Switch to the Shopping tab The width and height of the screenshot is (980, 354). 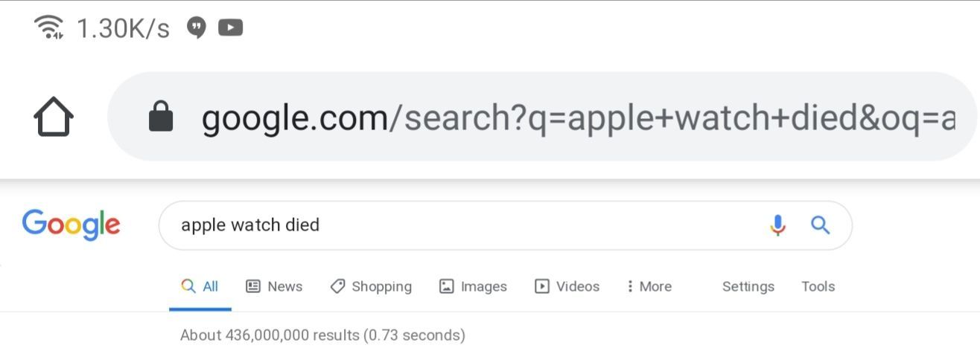[x=371, y=286]
